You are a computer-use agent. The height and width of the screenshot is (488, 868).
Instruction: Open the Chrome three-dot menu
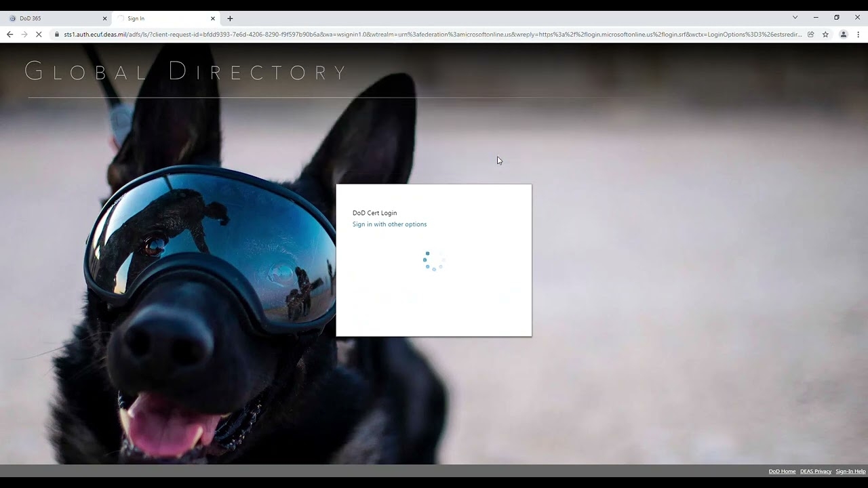click(858, 35)
